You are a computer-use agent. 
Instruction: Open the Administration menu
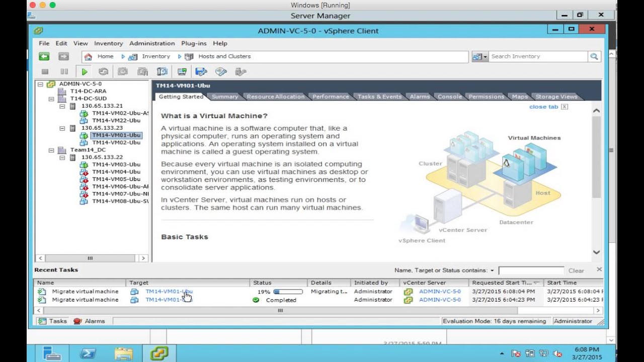tap(152, 43)
